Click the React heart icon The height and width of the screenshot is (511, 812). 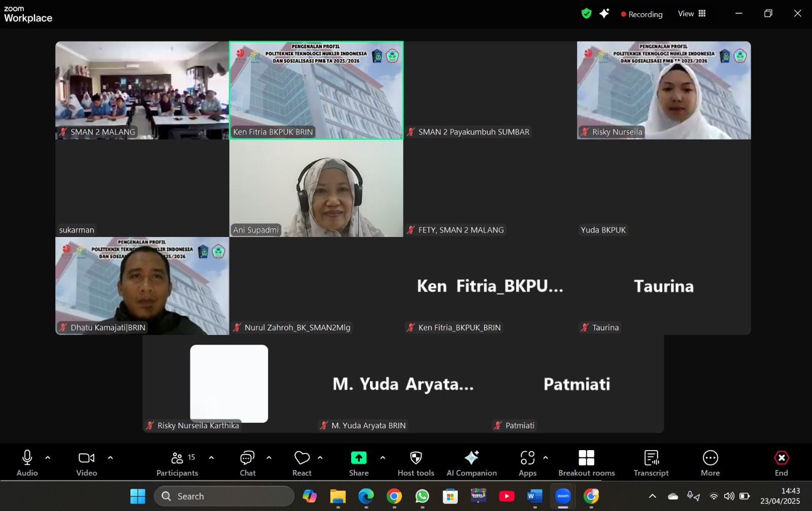point(302,458)
